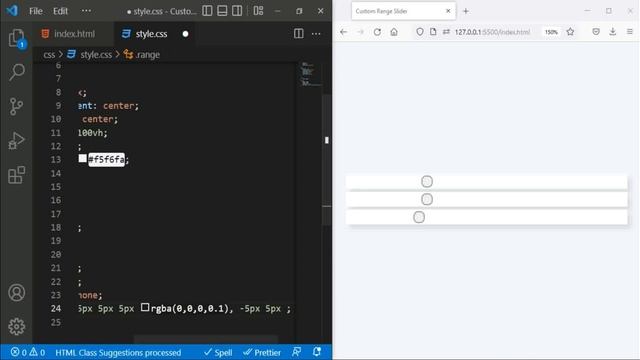Toggle secondary side bar layout icon
The image size is (640, 360).
coord(237,11)
